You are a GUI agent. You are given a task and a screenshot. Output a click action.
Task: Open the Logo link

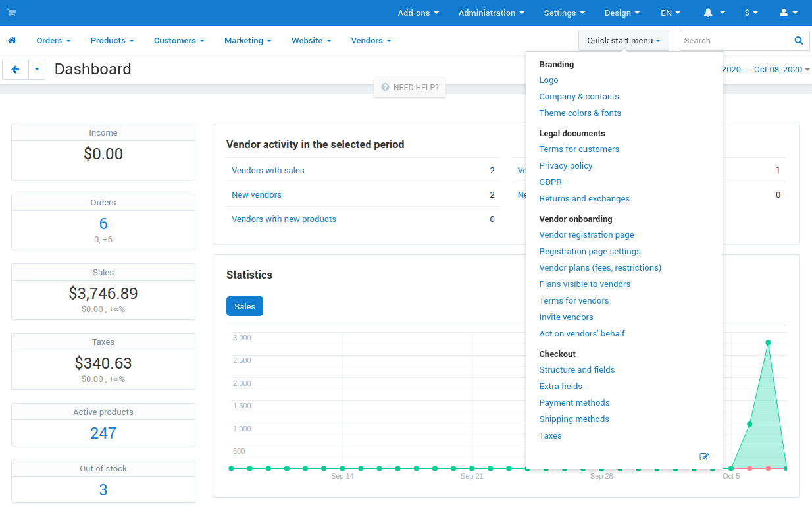click(549, 80)
